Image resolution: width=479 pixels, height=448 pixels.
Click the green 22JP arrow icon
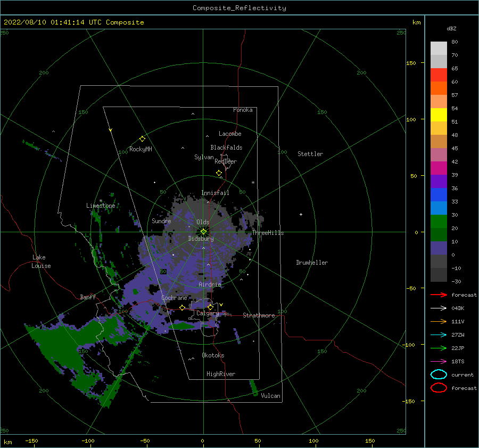439,348
